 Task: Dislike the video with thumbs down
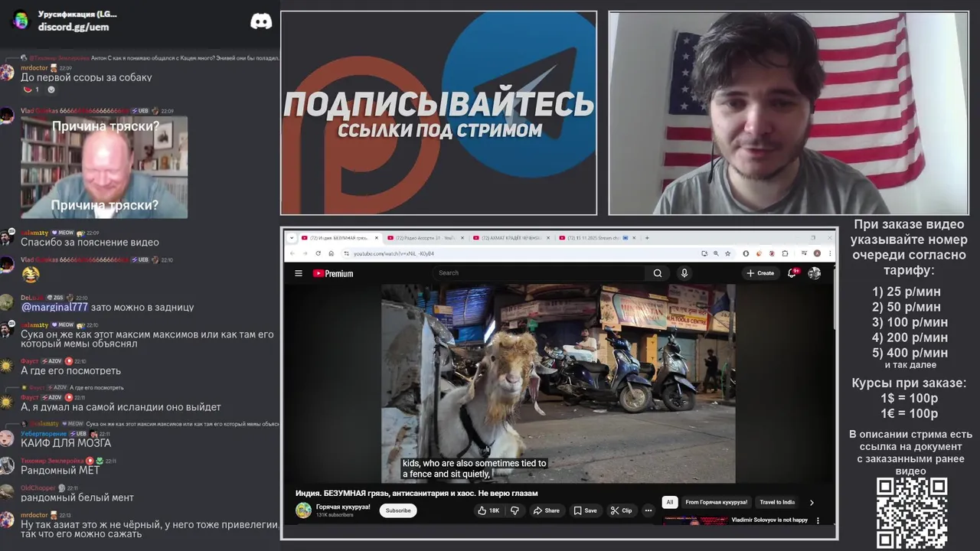pos(514,510)
